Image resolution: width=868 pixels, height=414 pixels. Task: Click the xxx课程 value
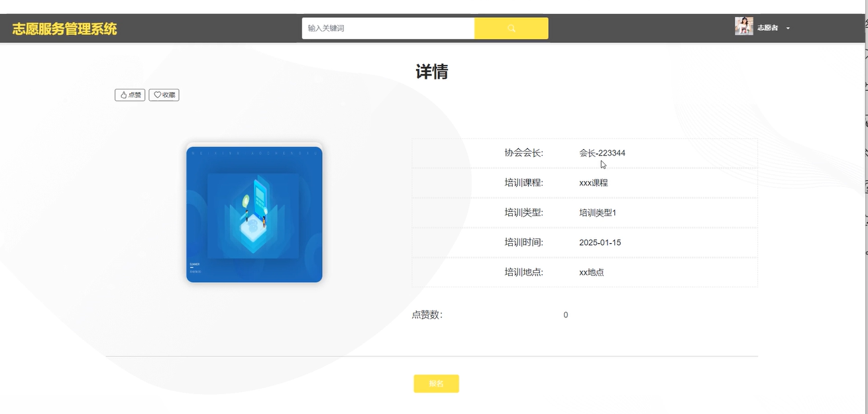[x=594, y=183]
